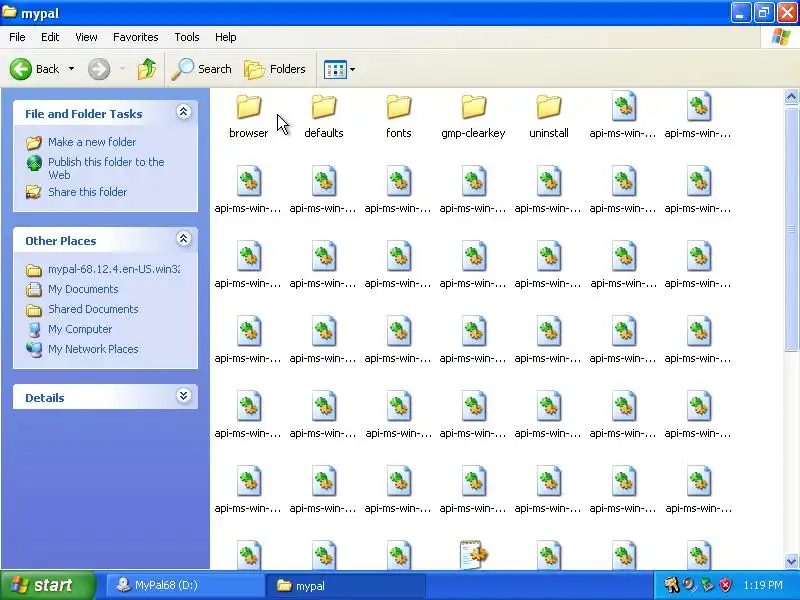Click the vertical scrollbar thumb
This screenshot has width=800, height=600.
pyautogui.click(x=791, y=229)
